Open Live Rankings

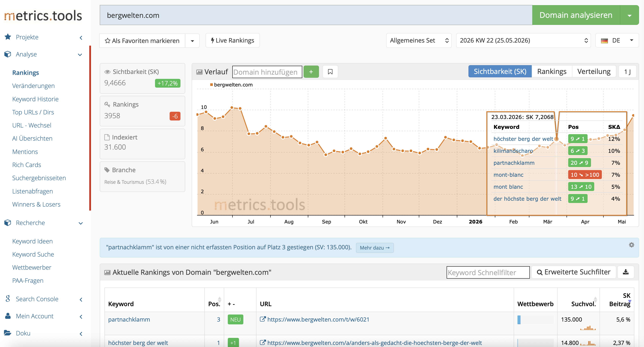[x=233, y=40]
